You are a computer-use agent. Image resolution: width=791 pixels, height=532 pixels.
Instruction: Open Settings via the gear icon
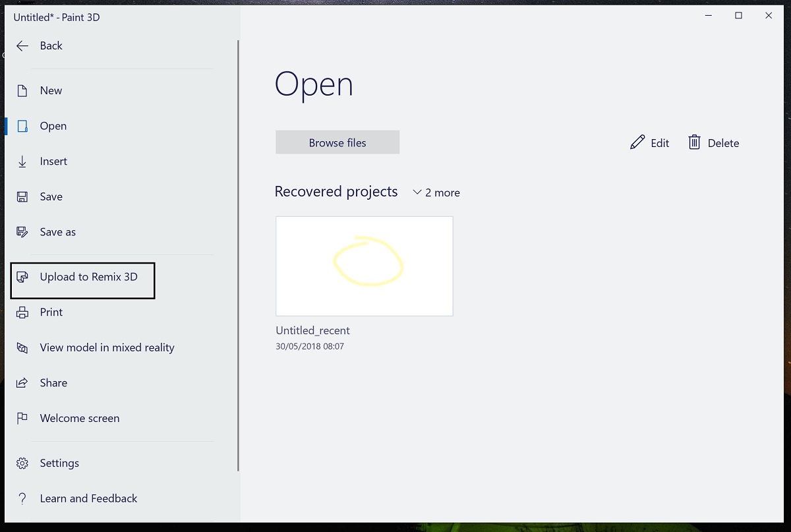[x=22, y=463]
